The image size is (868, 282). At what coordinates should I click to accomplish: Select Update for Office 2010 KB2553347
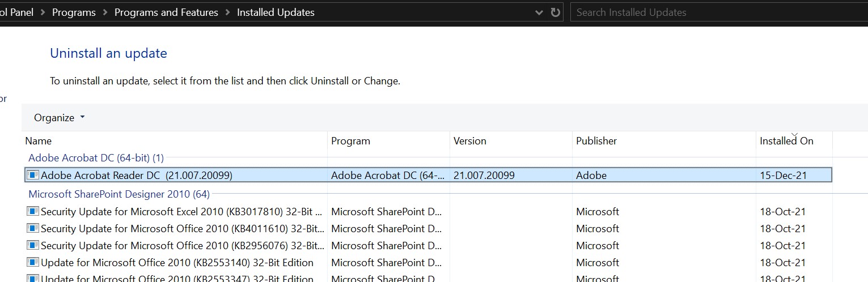[x=429, y=278]
